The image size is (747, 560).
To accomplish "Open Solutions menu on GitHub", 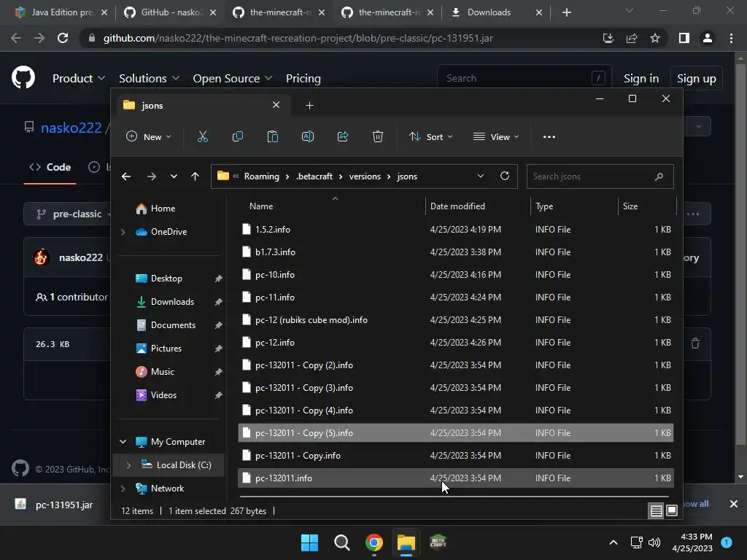I will [x=149, y=78].
